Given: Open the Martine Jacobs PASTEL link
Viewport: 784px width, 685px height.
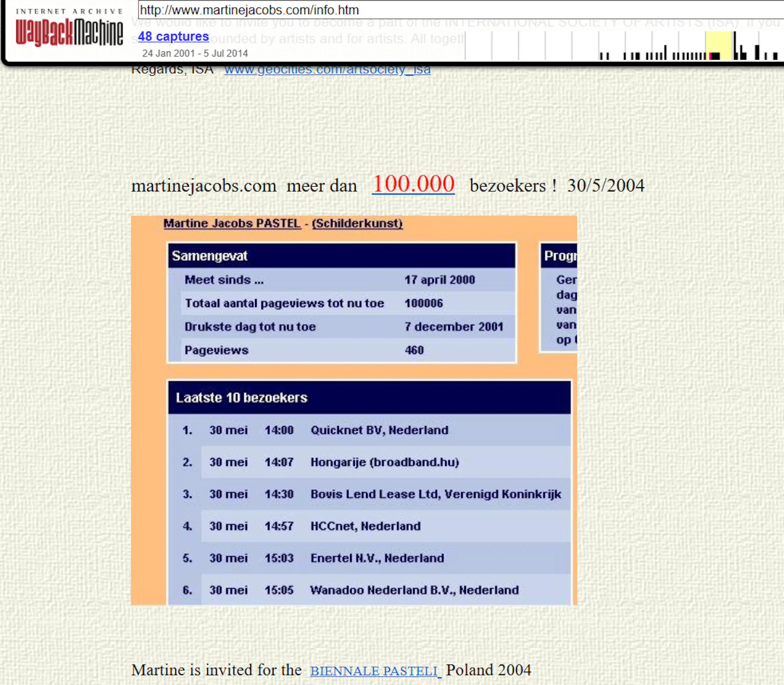Looking at the screenshot, I should 232,223.
